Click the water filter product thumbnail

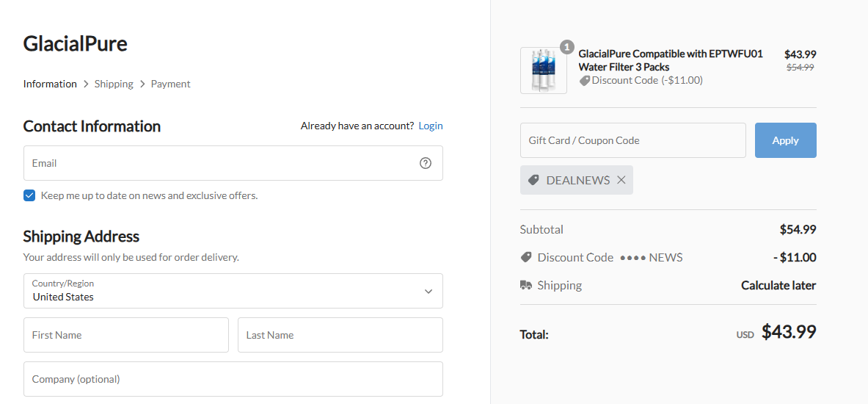click(544, 71)
